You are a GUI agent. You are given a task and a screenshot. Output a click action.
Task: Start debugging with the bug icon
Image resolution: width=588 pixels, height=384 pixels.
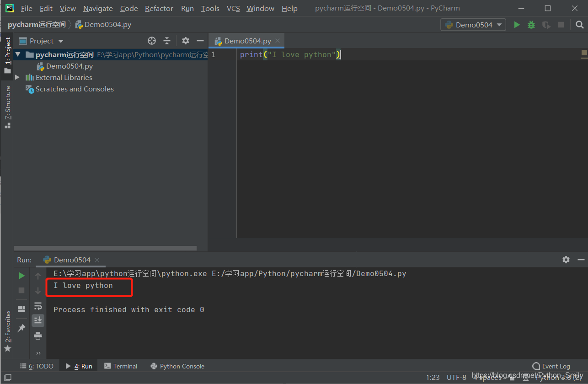point(531,25)
